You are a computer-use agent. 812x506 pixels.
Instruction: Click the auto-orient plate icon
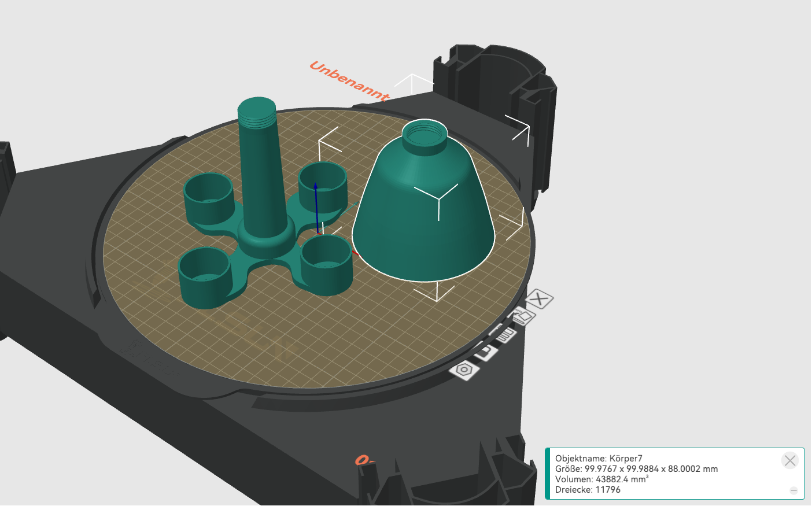tap(523, 316)
